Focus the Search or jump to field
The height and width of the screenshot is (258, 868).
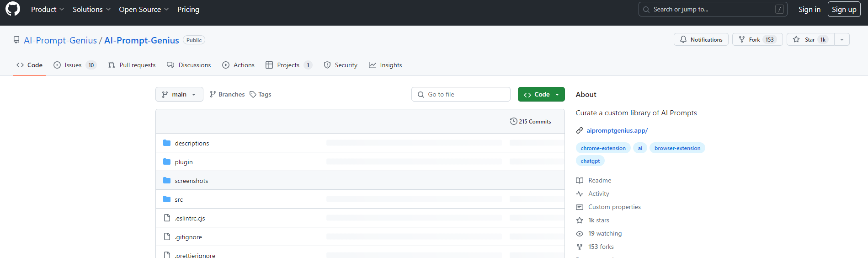tap(713, 9)
